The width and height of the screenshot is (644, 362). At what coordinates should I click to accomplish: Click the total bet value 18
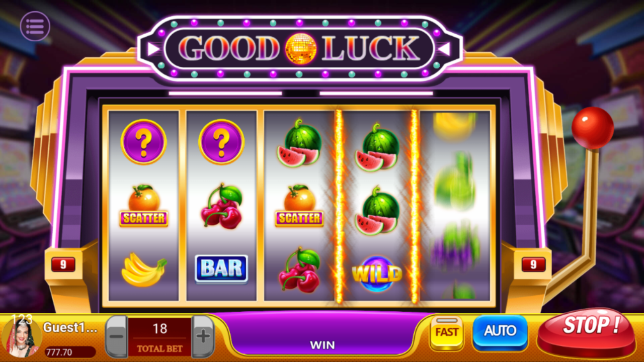[160, 329]
